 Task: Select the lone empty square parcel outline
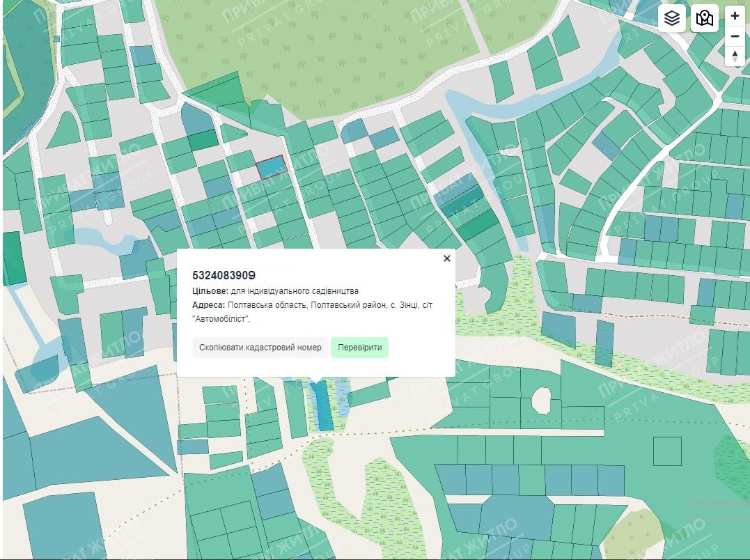[666, 451]
